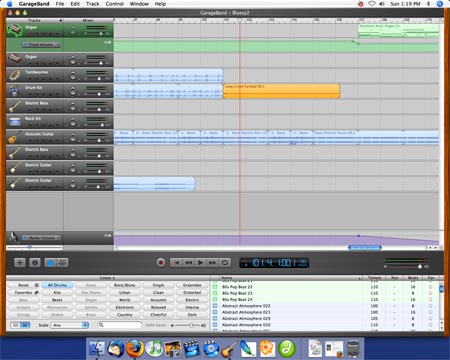Image resolution: width=450 pixels, height=360 pixels.
Task: Click the Name column sort arrow
Action: tap(359, 278)
